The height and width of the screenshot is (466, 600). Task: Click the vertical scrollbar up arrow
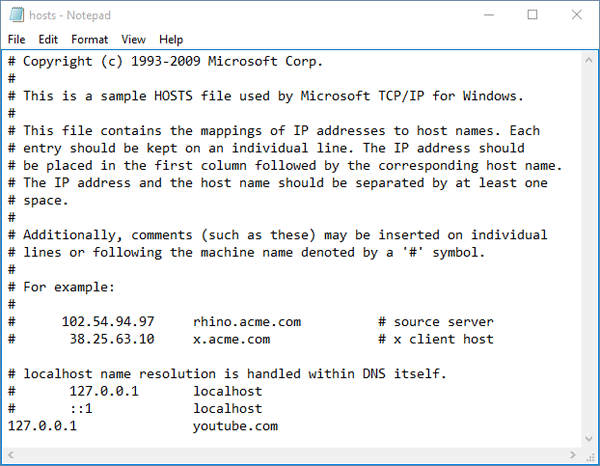[588, 59]
